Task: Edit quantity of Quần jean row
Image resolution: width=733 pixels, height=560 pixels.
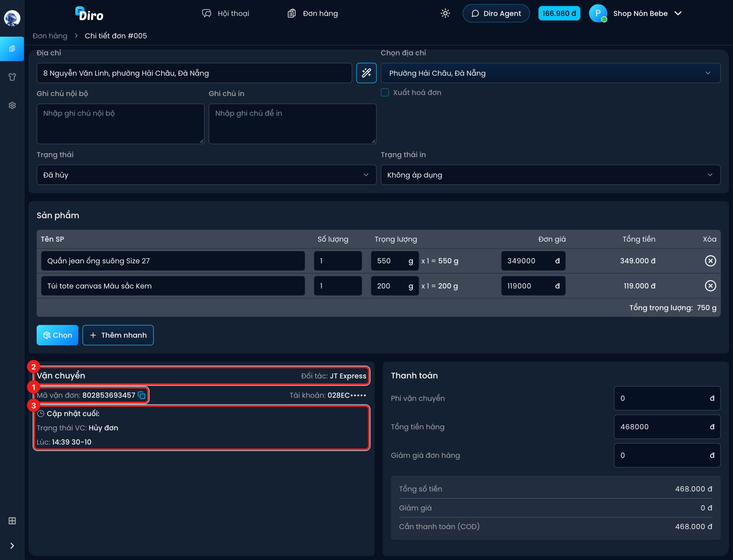Action: pos(338,261)
